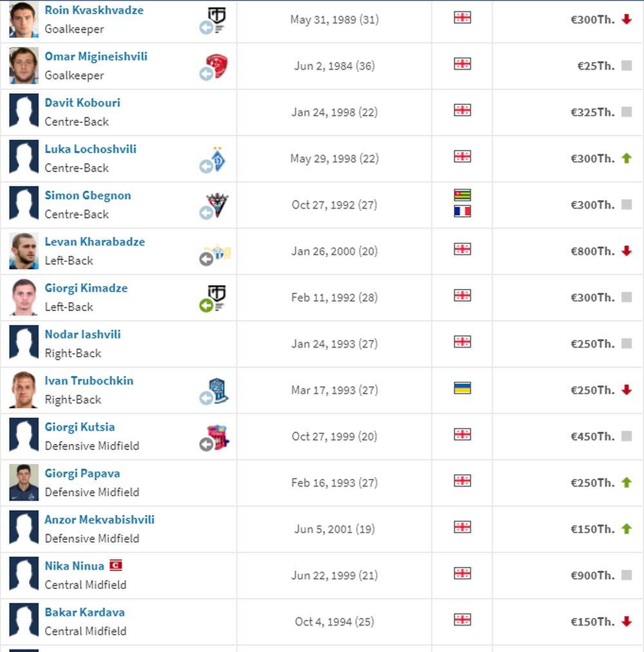Click green transfer arrow beside Giorgi Kimadze
Viewport: 644px width, 652px height.
pos(206,306)
